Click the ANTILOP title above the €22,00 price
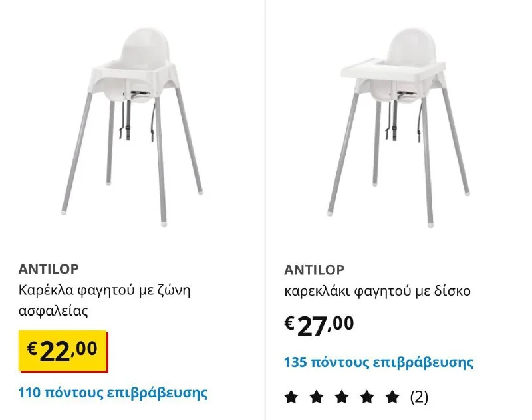Viewport: 532px width, 420px height. [49, 269]
